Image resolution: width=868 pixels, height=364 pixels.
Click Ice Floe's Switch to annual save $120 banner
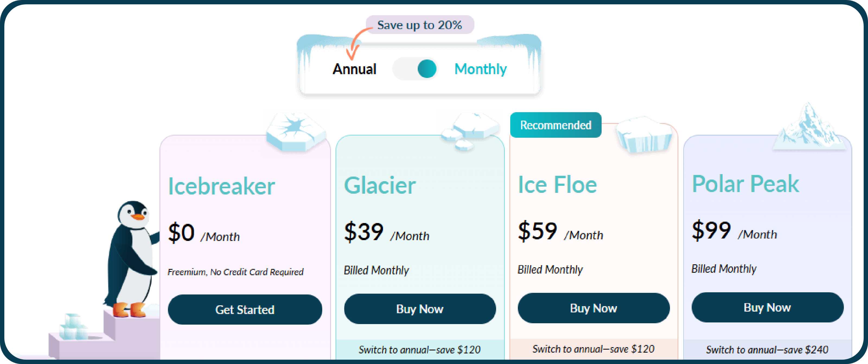point(594,349)
